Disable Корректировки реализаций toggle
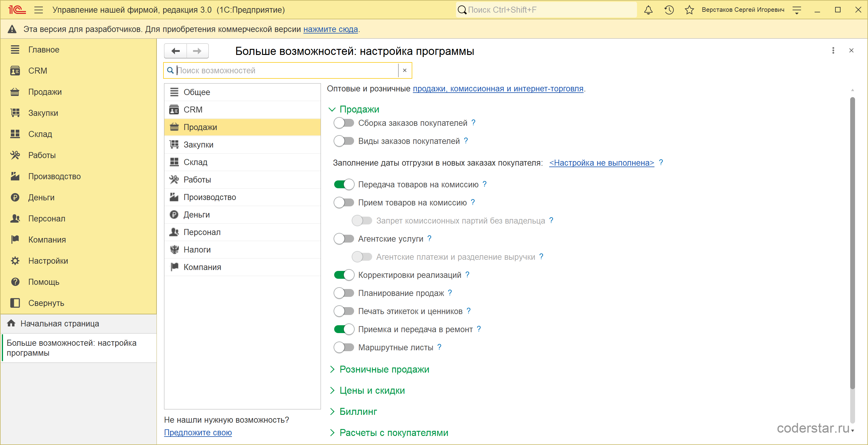This screenshot has width=868, height=445. [x=344, y=275]
